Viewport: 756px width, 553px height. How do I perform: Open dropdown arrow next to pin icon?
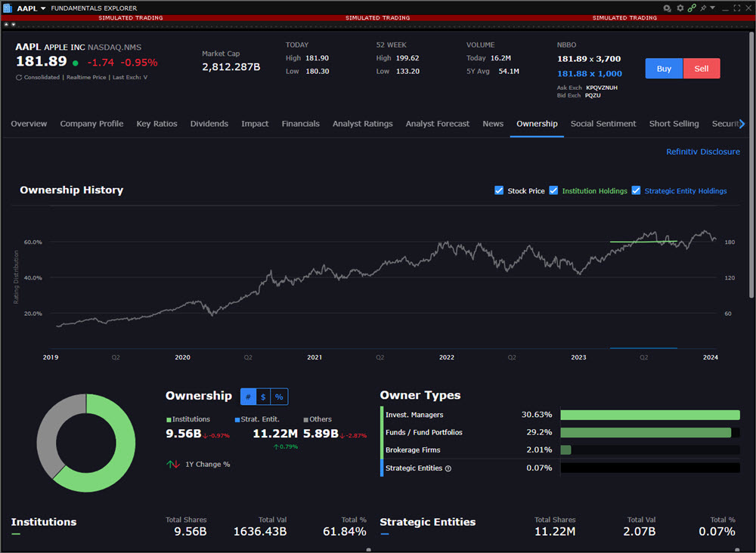tap(713, 8)
